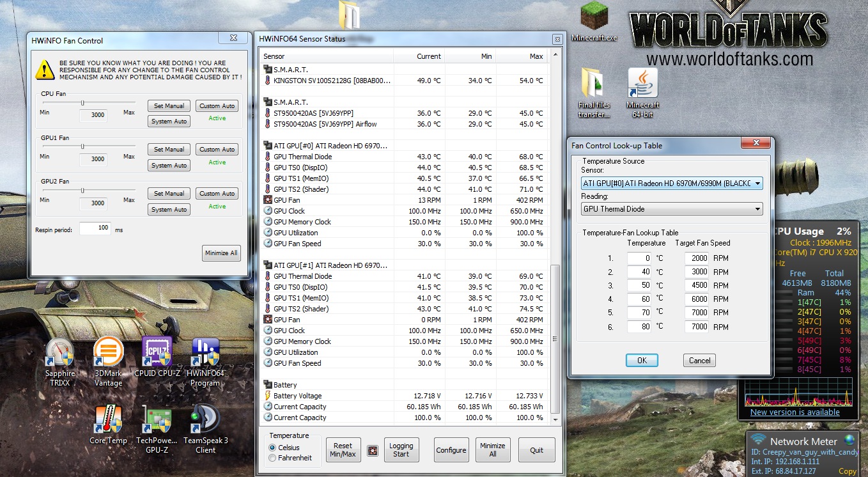Viewport: 868px width, 477px height.
Task: Launch TechPowerUp GPU-Z icon
Action: (x=157, y=428)
